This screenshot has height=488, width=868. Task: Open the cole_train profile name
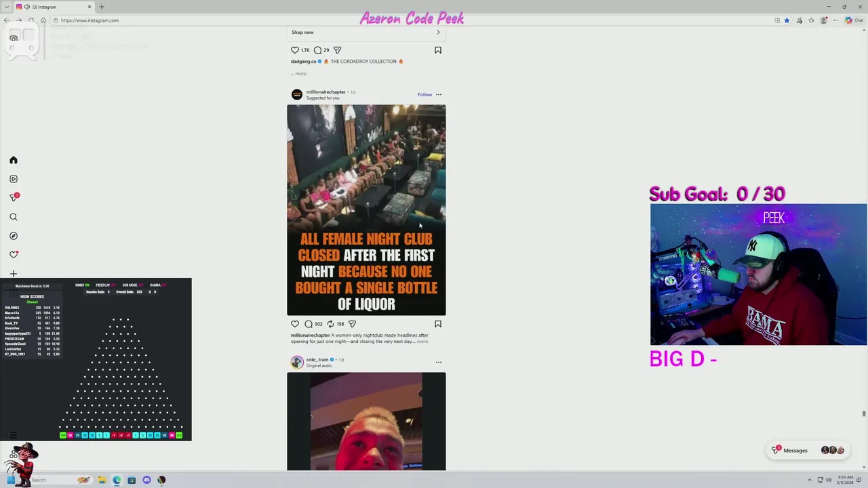click(317, 359)
